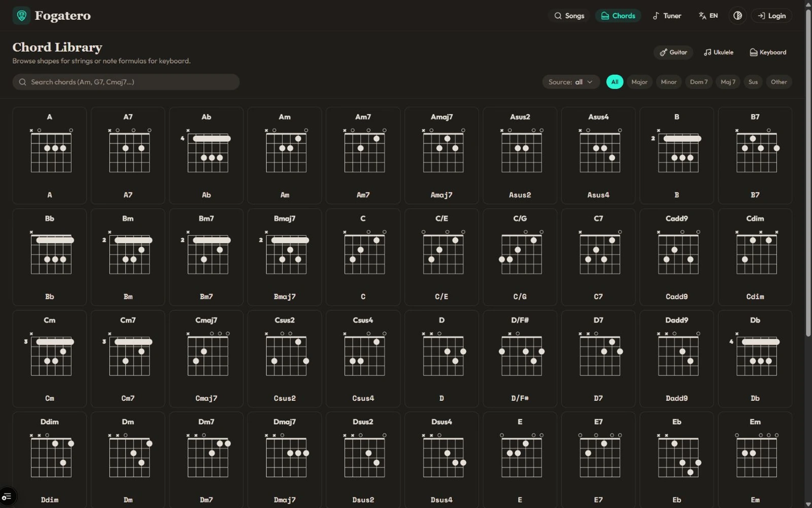Screen dimensions: 812x508
Task: Open the Db chord card
Action: pos(755,359)
